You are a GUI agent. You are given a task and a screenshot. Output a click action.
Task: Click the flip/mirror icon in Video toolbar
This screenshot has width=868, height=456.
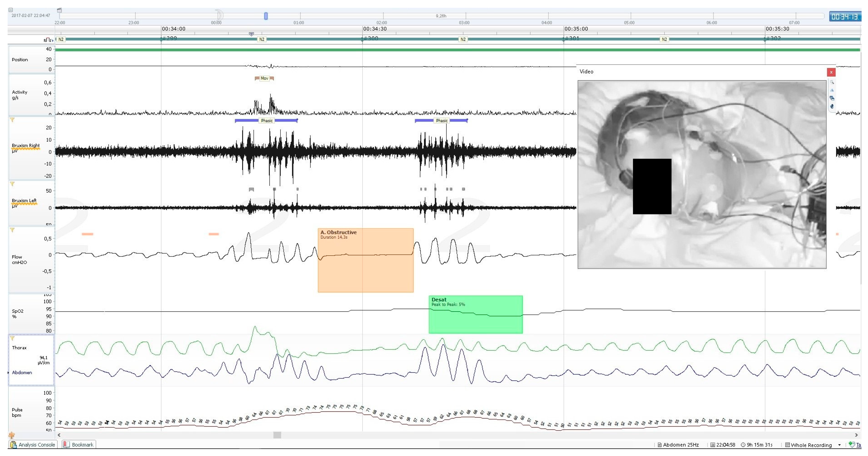832,90
